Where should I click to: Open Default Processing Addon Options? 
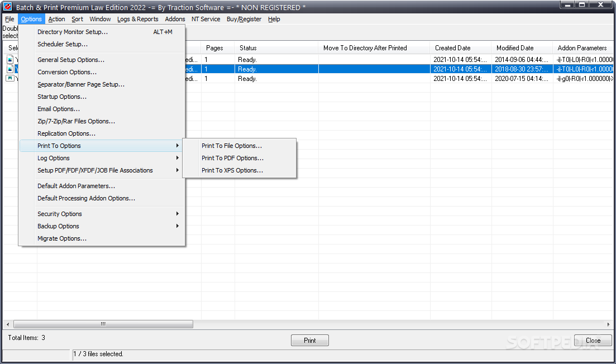point(102,198)
